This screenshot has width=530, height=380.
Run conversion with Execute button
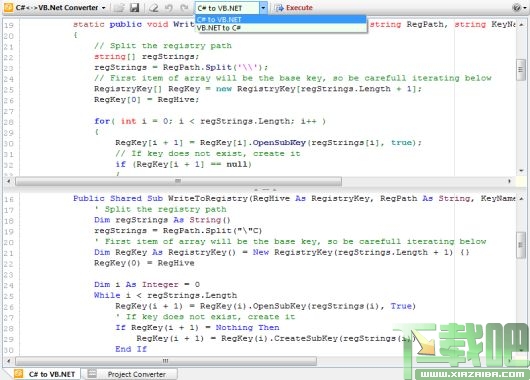click(293, 8)
